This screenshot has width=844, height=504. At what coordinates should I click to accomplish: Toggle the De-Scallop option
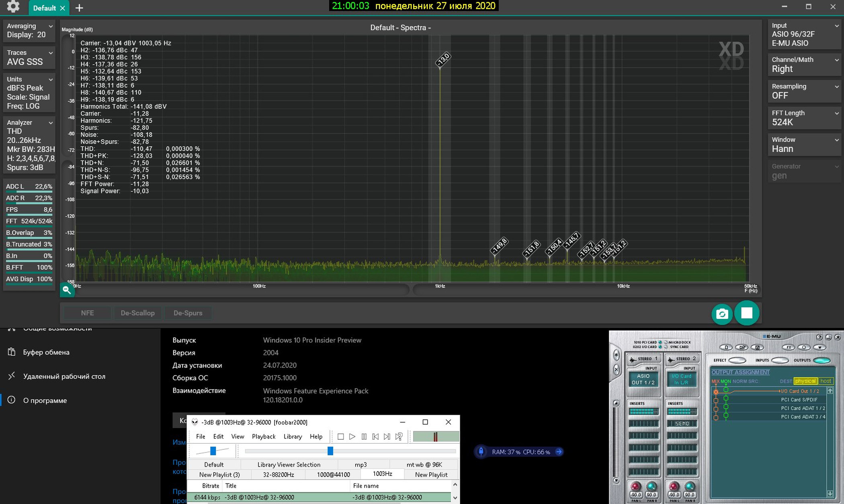coord(137,313)
